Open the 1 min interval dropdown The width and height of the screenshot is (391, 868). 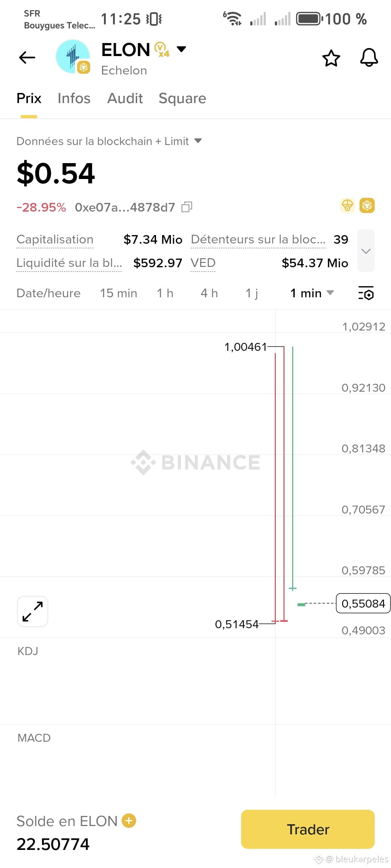[x=312, y=293]
